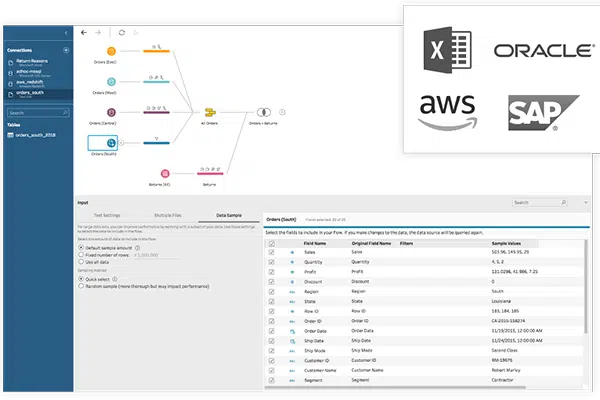Change data type icon for Ship Date field
The image size is (600, 400).
click(x=292, y=341)
